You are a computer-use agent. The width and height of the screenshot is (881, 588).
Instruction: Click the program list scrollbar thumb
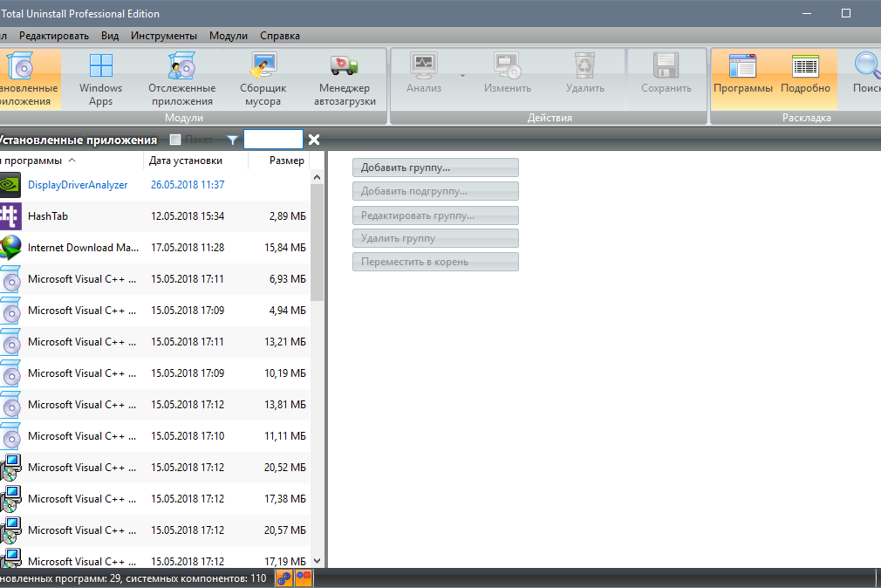point(317,243)
